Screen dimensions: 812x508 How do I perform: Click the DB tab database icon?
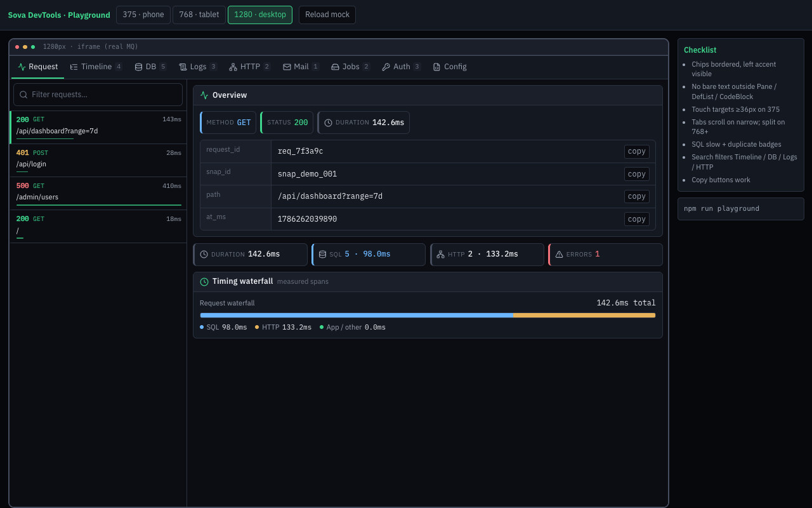click(138, 67)
